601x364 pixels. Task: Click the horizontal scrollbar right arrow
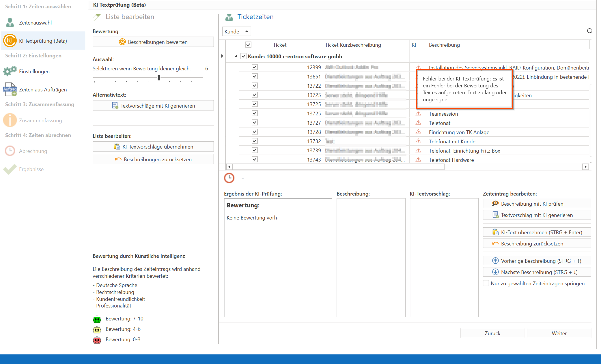(x=585, y=166)
